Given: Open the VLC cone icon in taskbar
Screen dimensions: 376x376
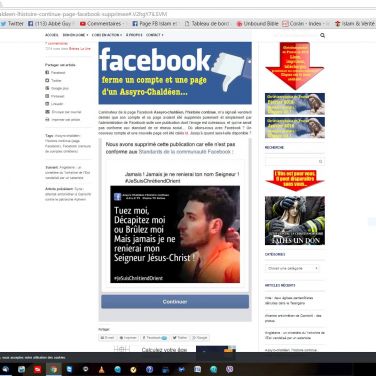Looking at the screenshot, I should tap(102, 369).
